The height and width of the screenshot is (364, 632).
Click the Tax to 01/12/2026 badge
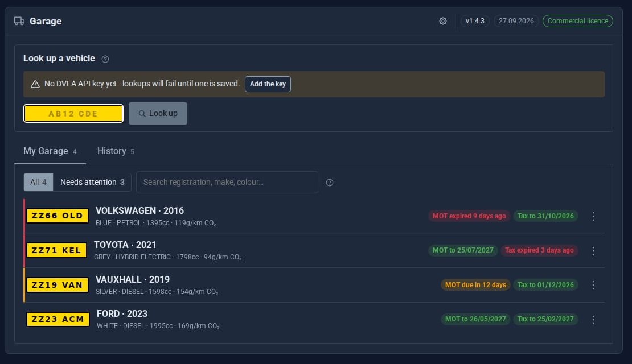(x=545, y=285)
